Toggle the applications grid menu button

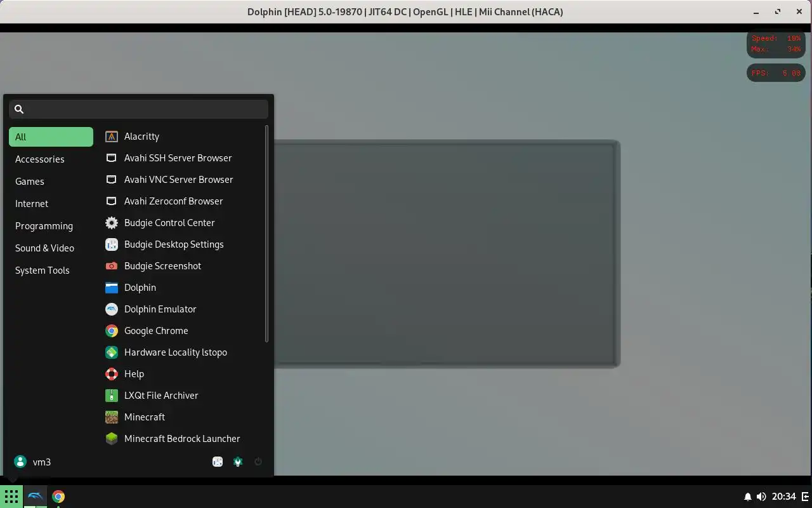pyautogui.click(x=11, y=497)
